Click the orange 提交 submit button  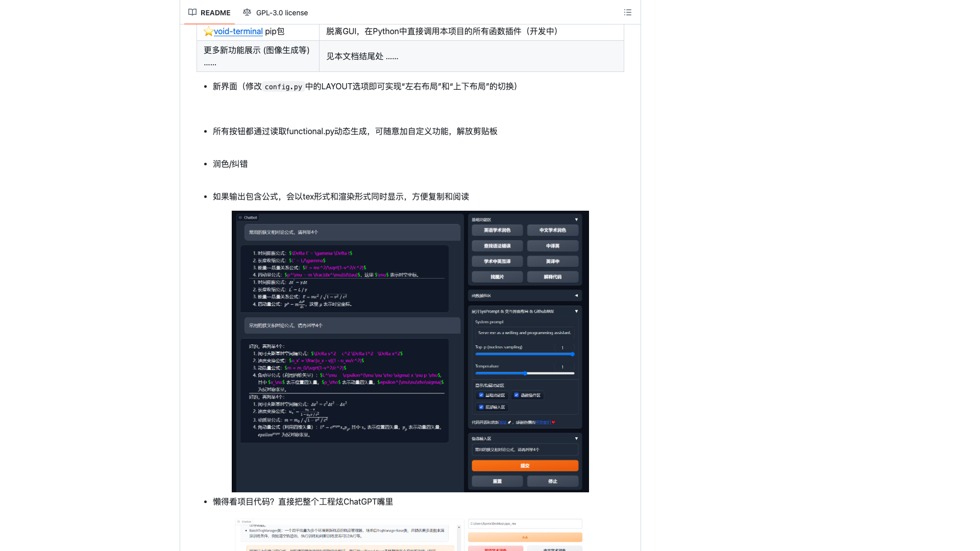click(x=525, y=466)
